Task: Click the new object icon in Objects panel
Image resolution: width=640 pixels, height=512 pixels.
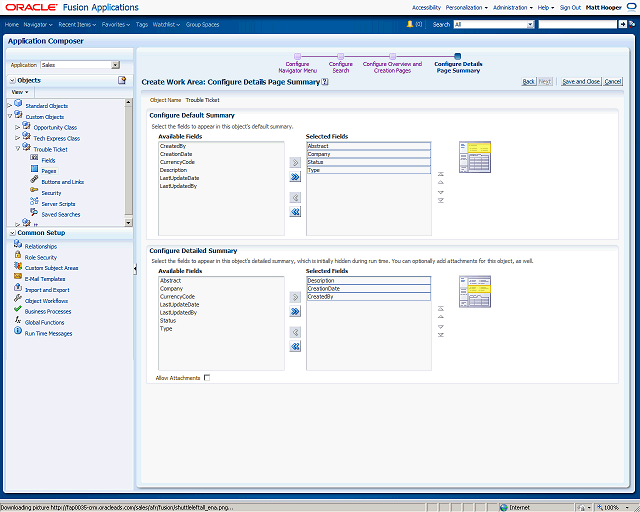Action: click(x=122, y=80)
